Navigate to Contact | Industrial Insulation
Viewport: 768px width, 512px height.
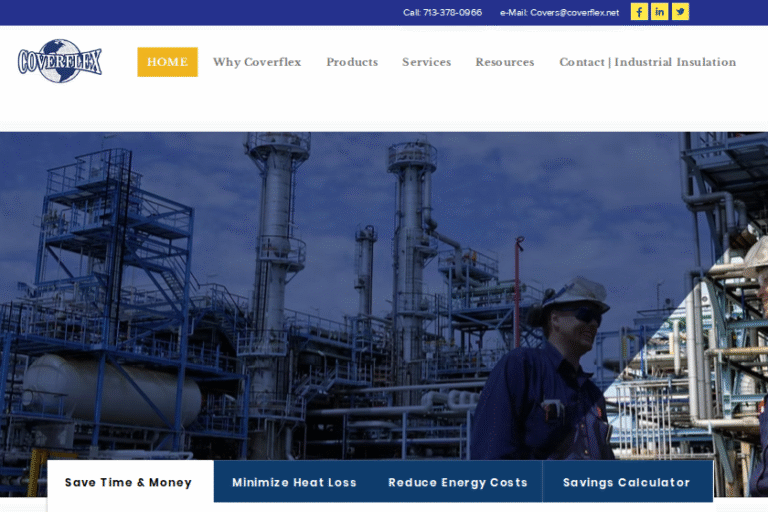[647, 62]
